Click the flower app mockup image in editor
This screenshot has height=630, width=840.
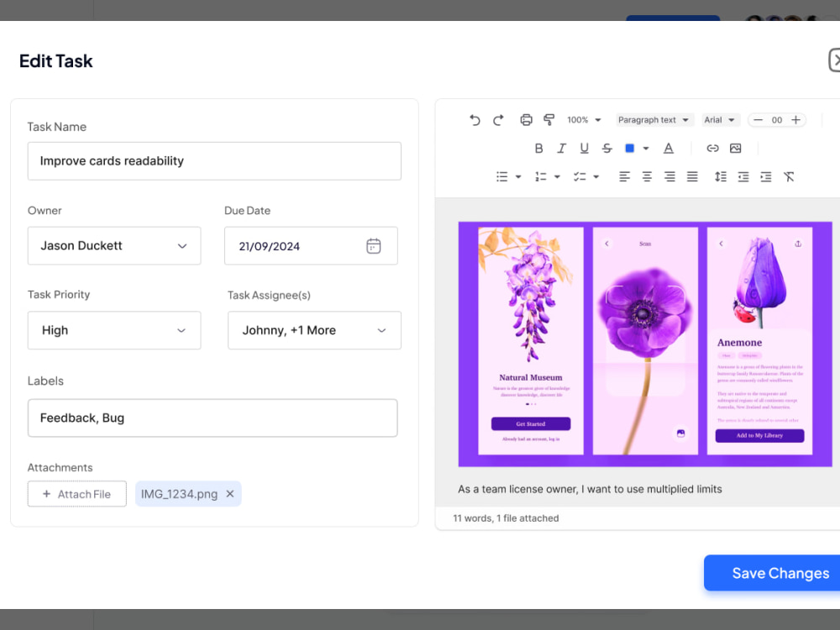pos(645,344)
